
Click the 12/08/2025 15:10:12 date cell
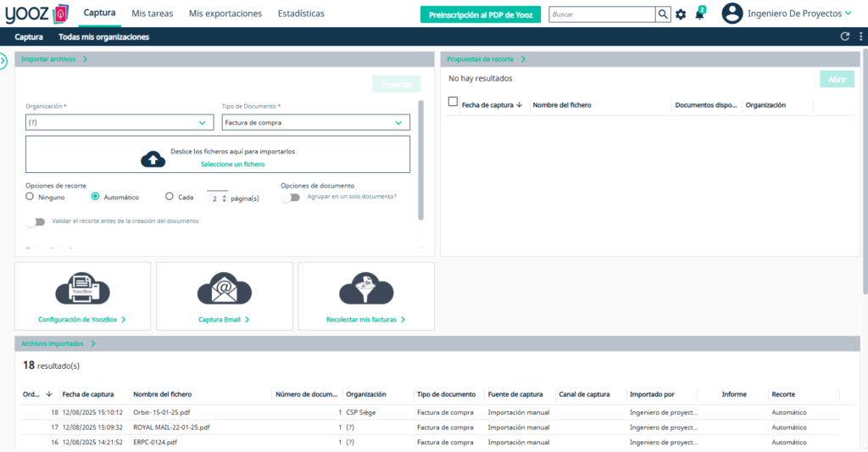click(x=92, y=412)
